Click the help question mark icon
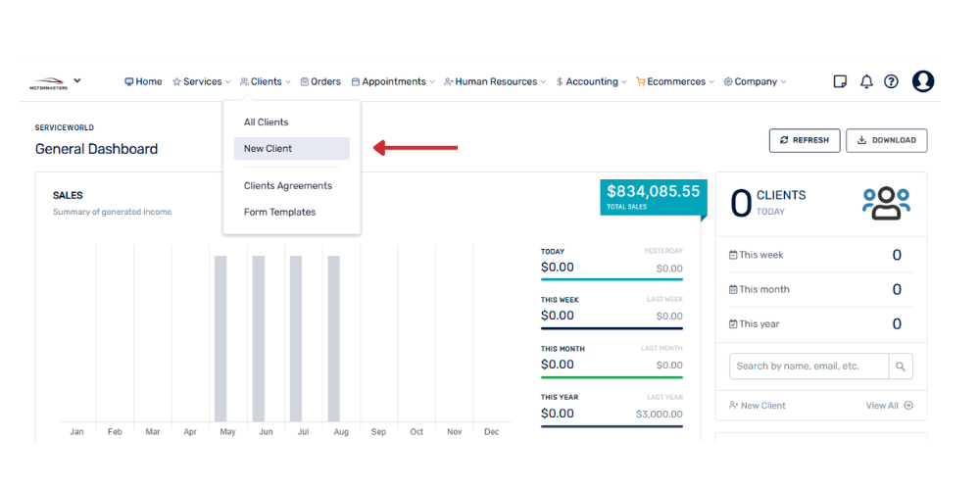980x490 pixels. point(891,81)
